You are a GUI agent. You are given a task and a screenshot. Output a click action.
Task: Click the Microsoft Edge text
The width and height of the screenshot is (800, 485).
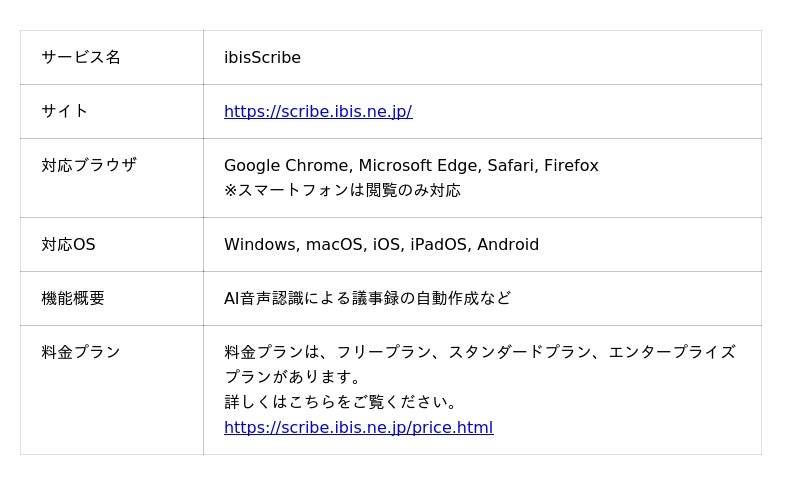pyautogui.click(x=417, y=165)
